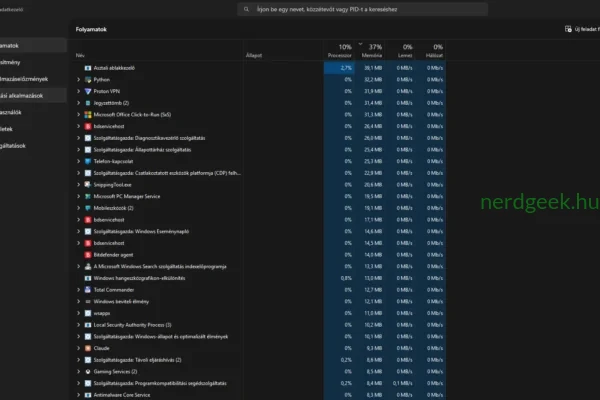Click the Állapottárház szolgáltatás gear icon

[x=88, y=150]
